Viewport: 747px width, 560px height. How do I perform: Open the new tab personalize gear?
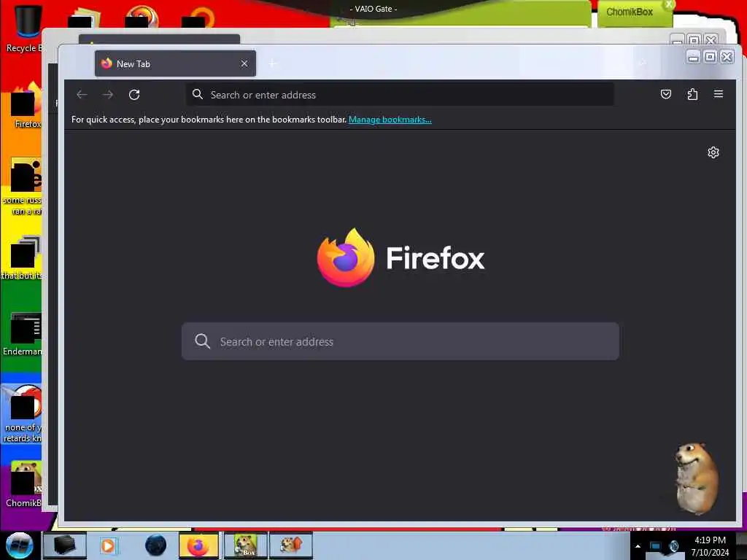click(713, 152)
